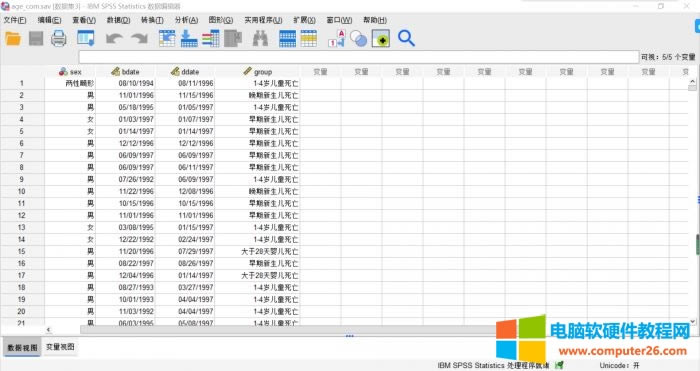Click the Split File toolbar icon

tap(287, 39)
